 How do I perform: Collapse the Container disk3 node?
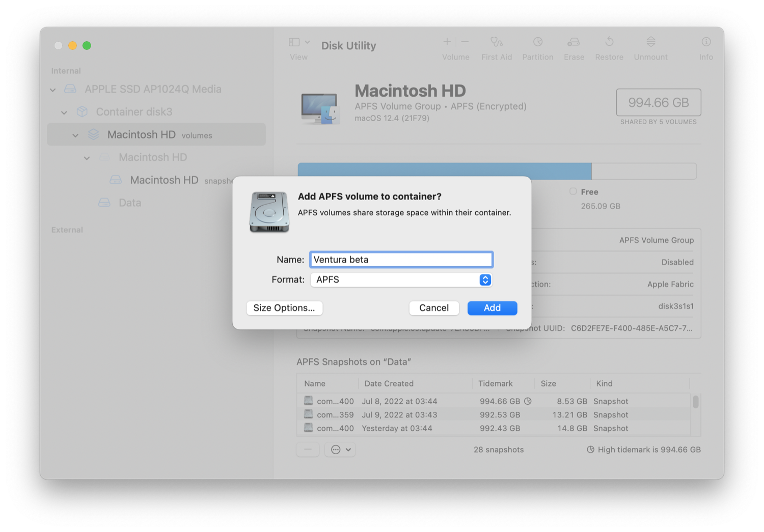coord(64,113)
